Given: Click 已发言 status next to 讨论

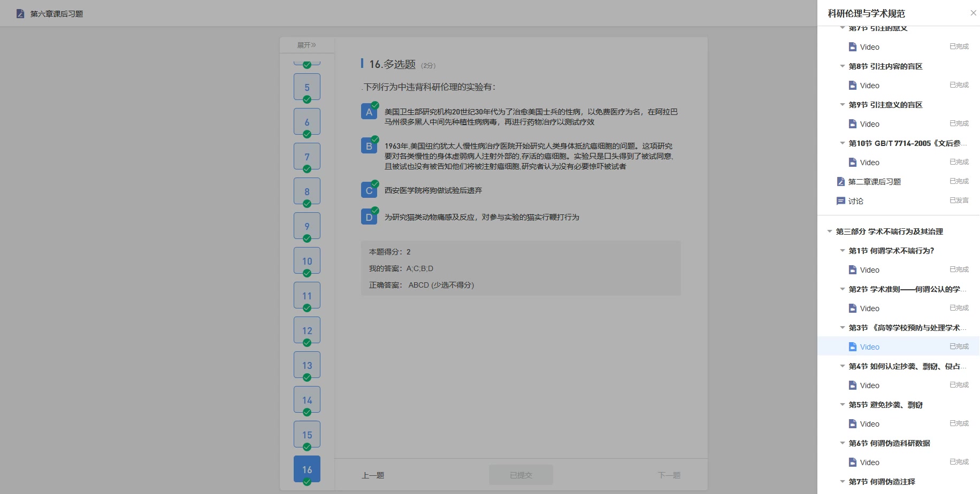Looking at the screenshot, I should pyautogui.click(x=959, y=200).
